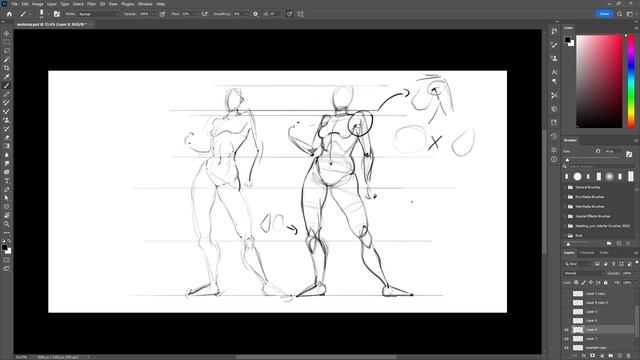Select the Path Selection tool

(x=7, y=198)
